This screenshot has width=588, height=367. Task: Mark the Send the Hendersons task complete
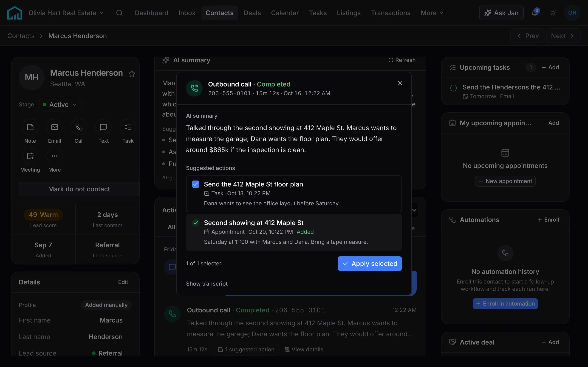tap(453, 88)
